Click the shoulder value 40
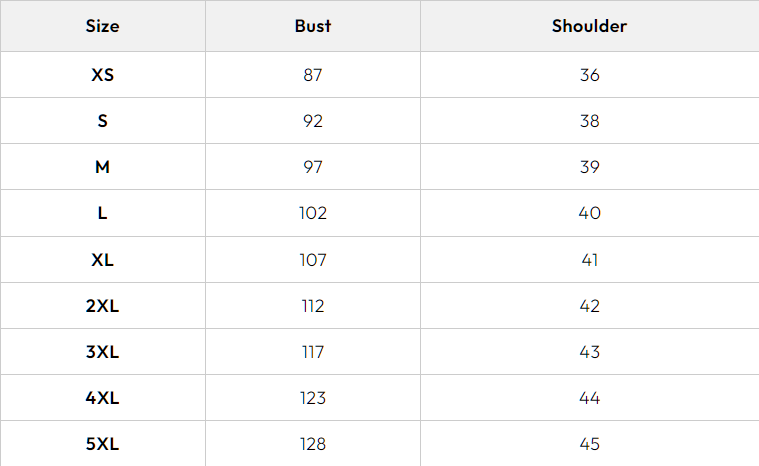The width and height of the screenshot is (759, 466). tap(589, 213)
